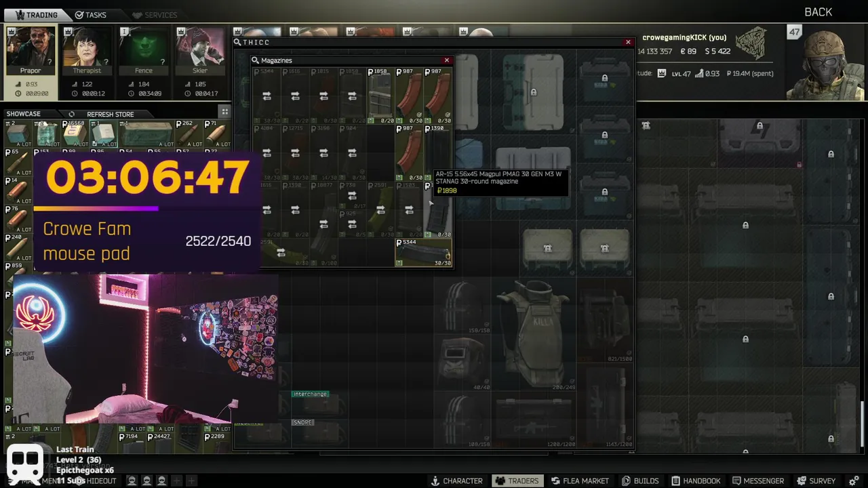Select the SHOWCASE tab
Viewport: 868px width, 488px height.
pyautogui.click(x=24, y=114)
